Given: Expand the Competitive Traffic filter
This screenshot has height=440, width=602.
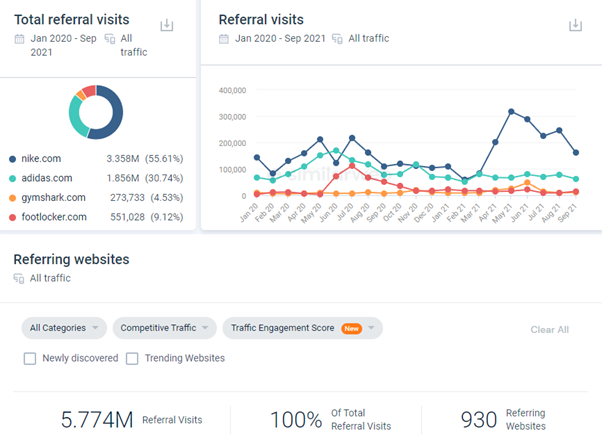Looking at the screenshot, I should click(163, 328).
